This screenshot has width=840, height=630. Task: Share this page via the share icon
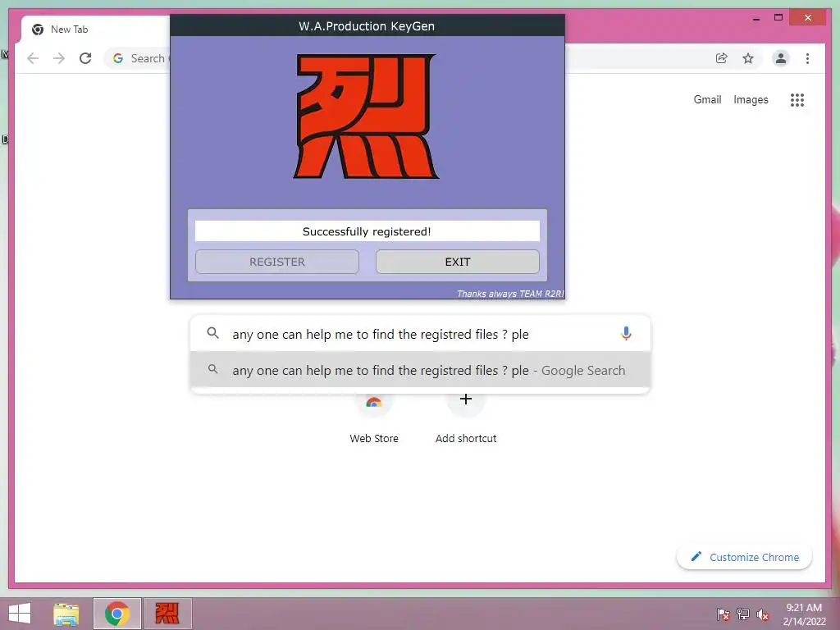coord(722,58)
